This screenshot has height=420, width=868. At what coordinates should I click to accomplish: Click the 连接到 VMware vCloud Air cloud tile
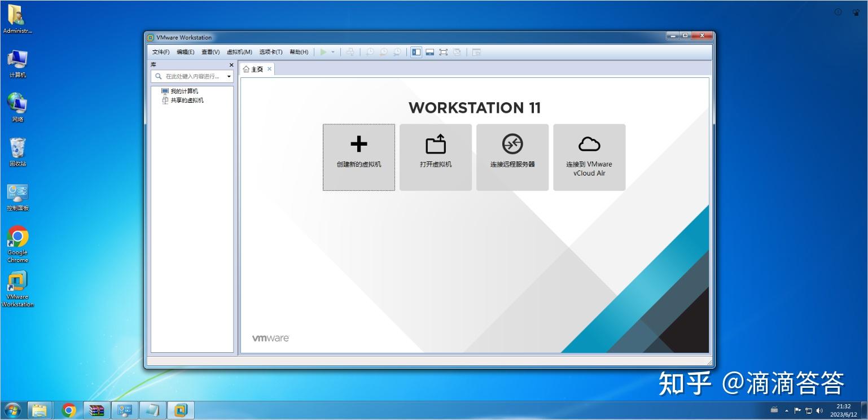pyautogui.click(x=589, y=157)
